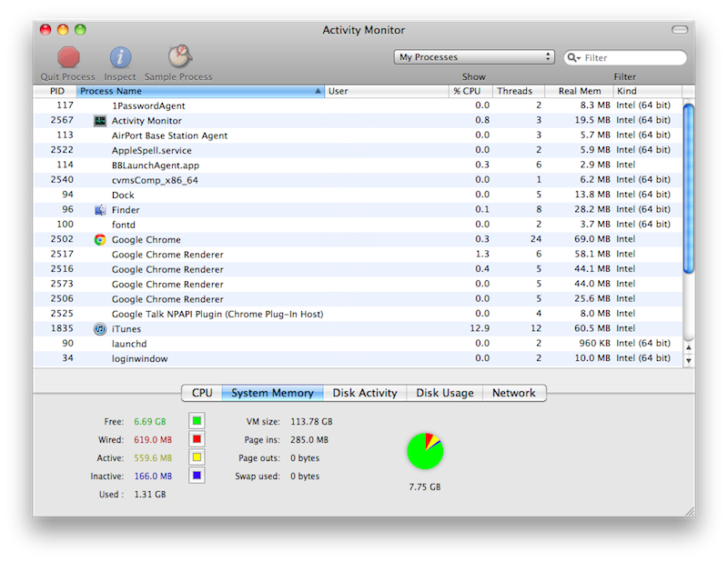728x562 pixels.
Task: Click the blue Inactive memory swatch
Action: 197,476
